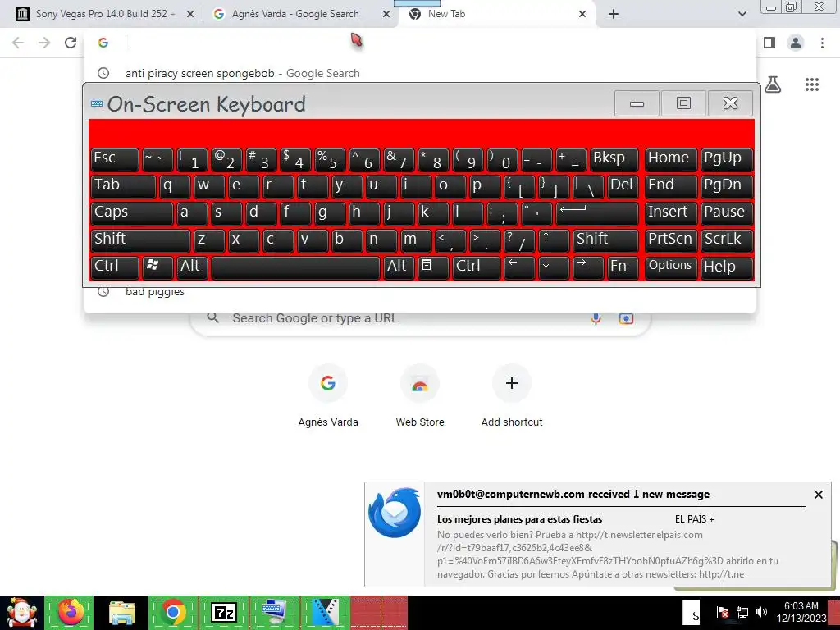Click the Chrome forward arrow

[x=44, y=43]
